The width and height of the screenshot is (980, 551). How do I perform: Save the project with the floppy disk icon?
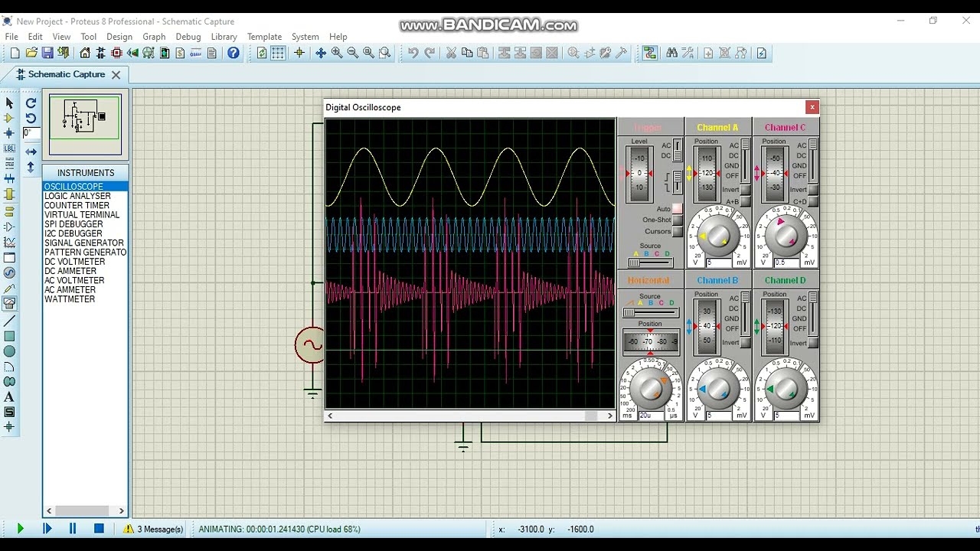point(47,53)
